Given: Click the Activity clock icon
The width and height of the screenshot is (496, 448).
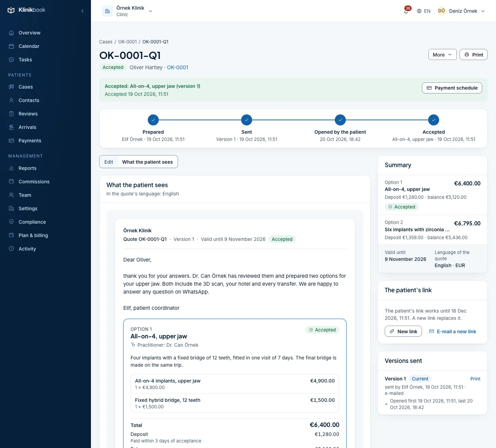Looking at the screenshot, I should tap(11, 249).
